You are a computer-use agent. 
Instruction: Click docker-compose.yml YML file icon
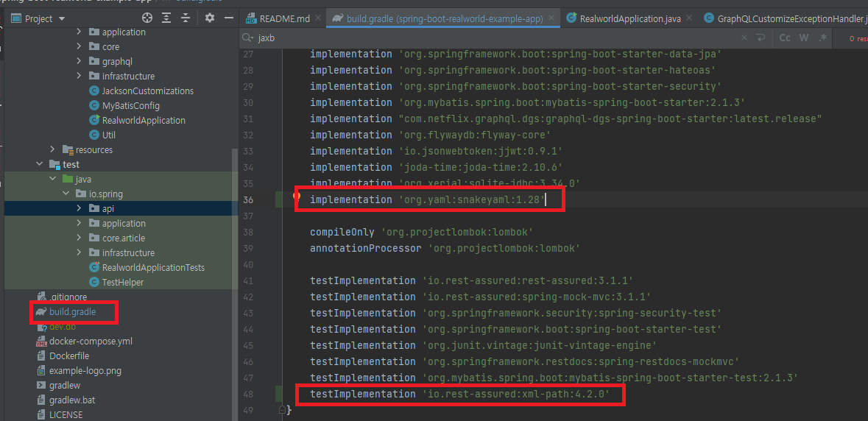click(x=41, y=342)
